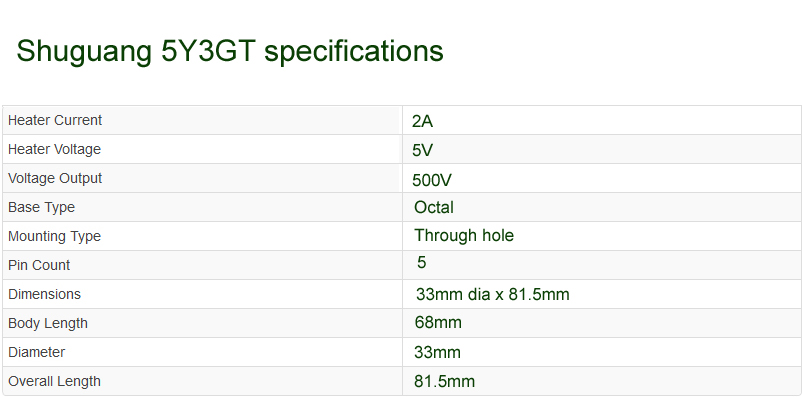The image size is (802, 397).
Task: Select the Pin Count label
Action: pos(39,266)
